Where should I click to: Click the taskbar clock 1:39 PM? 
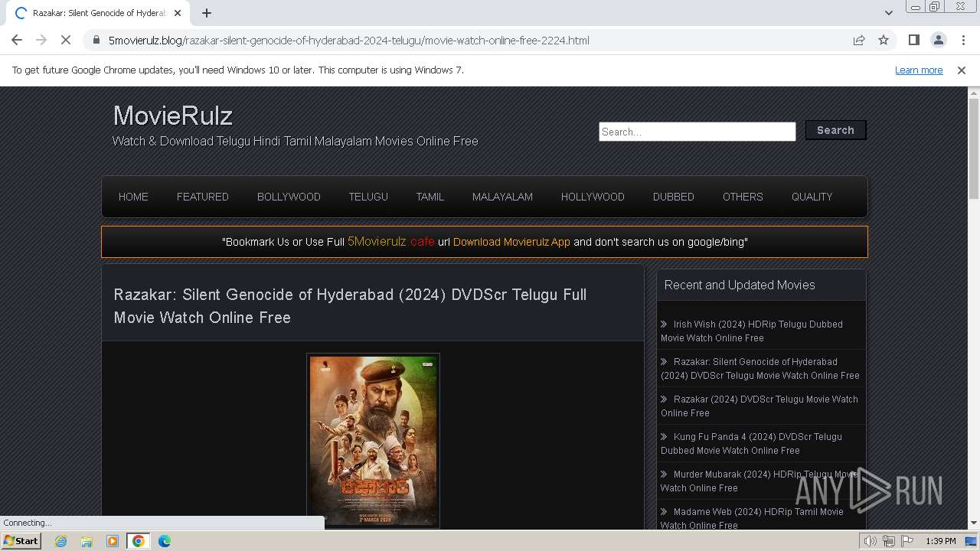coord(941,541)
